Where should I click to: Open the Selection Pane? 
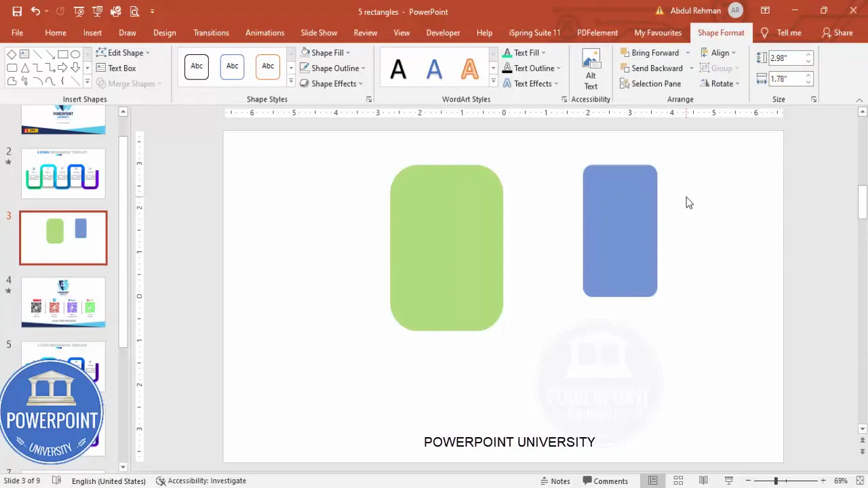click(x=650, y=83)
